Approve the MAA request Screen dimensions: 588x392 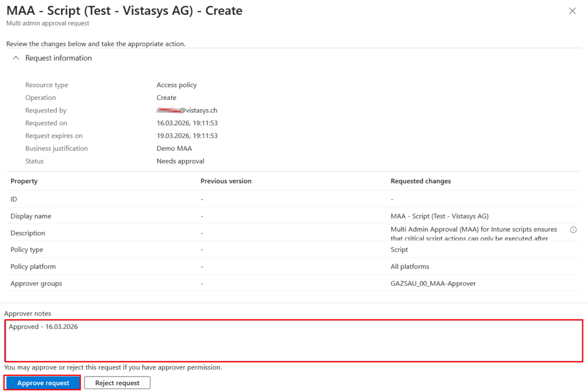pyautogui.click(x=42, y=382)
